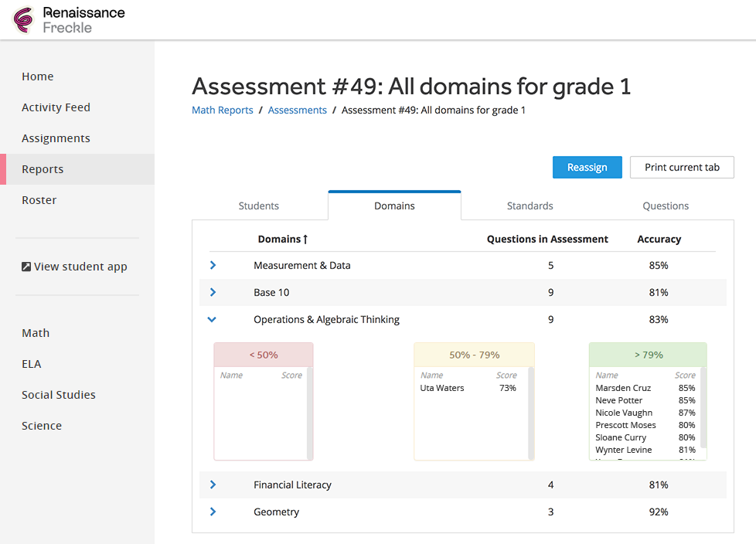Click student Marsden Cruz
This screenshot has width=756, height=544.
coord(623,388)
